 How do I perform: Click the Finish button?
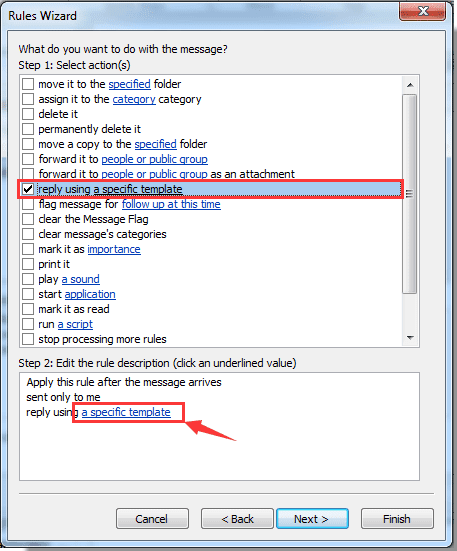[397, 519]
